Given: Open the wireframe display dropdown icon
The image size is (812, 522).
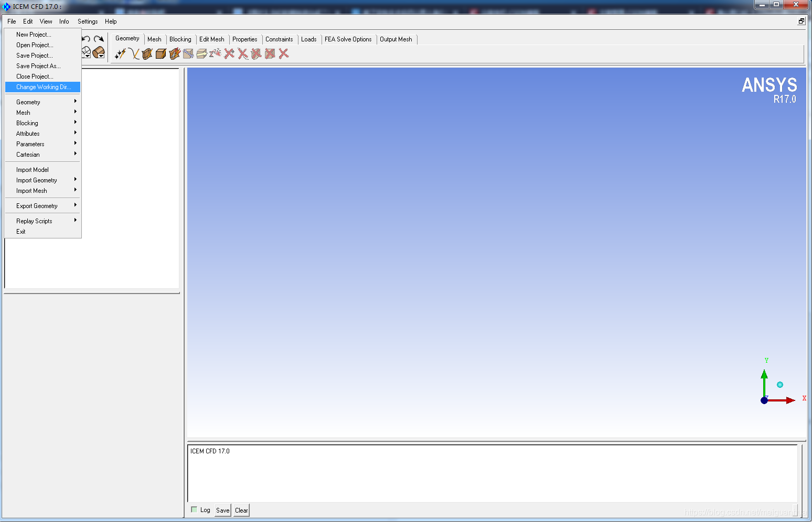Looking at the screenshot, I should (x=87, y=52).
